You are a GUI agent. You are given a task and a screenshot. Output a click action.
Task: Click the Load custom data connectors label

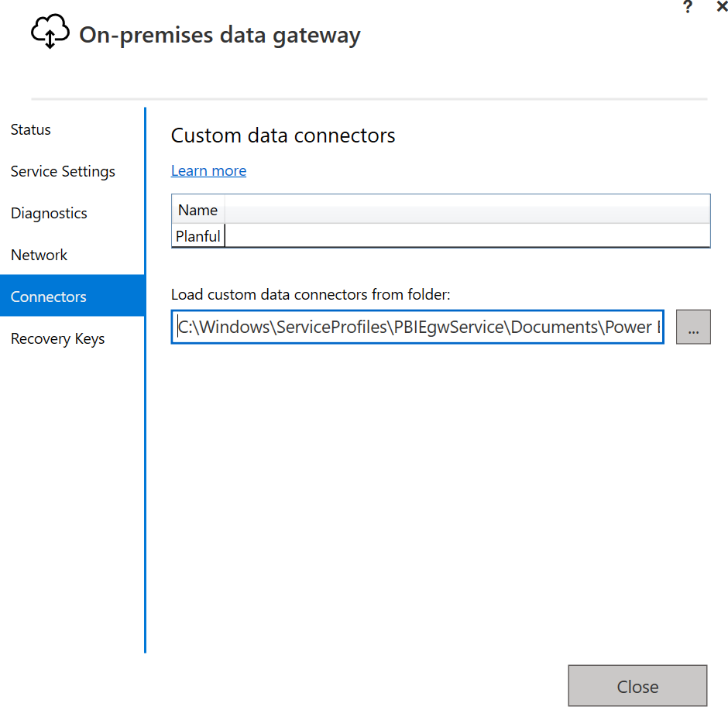coord(311,294)
